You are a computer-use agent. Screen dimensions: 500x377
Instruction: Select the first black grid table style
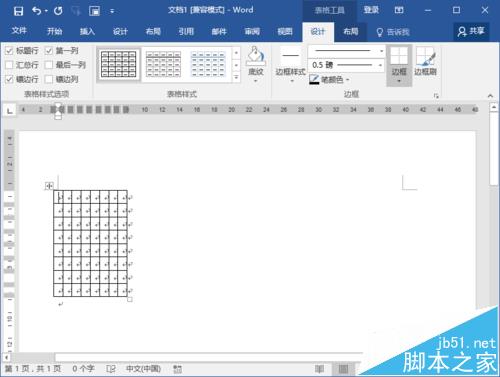pos(119,64)
